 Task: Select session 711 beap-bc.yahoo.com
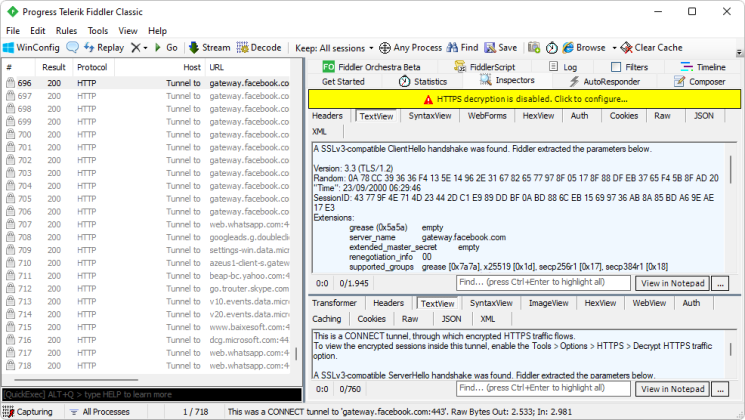pos(147,276)
